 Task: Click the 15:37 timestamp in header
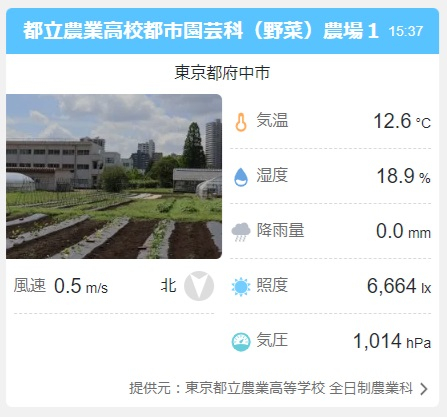406,31
